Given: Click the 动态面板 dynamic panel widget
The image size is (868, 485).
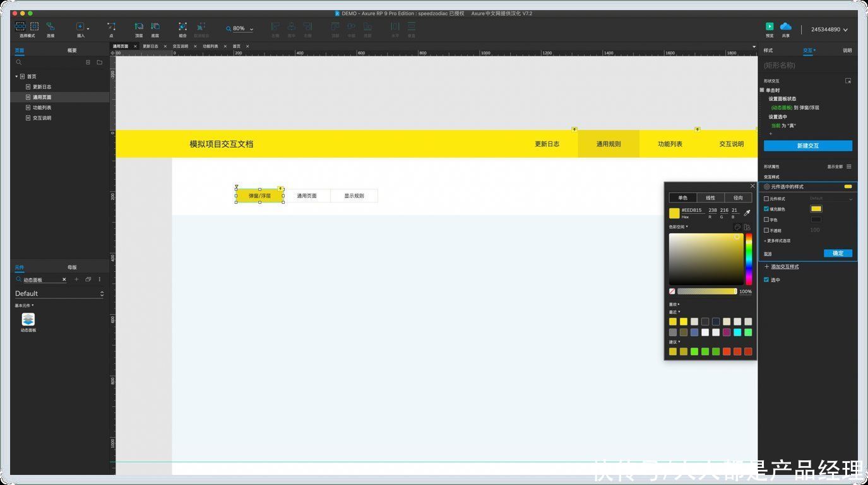Looking at the screenshot, I should [28, 322].
